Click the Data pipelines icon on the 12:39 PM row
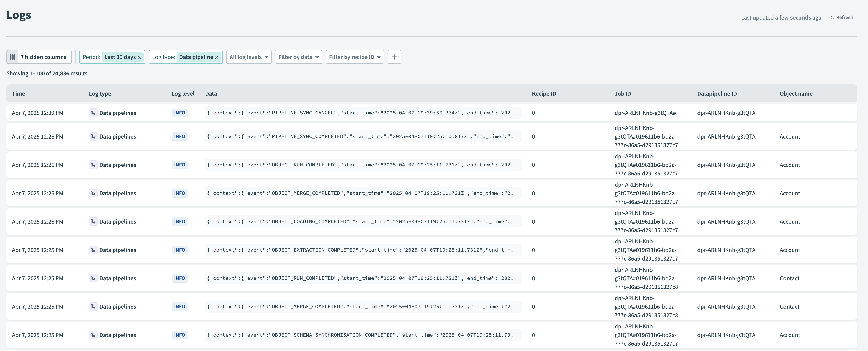 click(93, 113)
